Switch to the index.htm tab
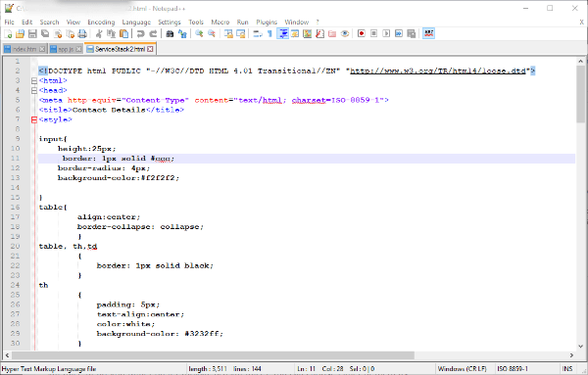The width and height of the screenshot is (588, 375). click(24, 49)
